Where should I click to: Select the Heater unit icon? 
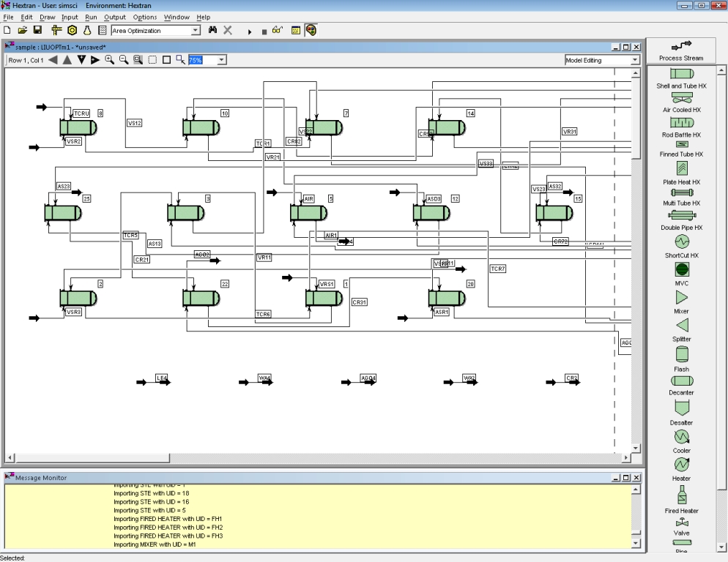[682, 464]
